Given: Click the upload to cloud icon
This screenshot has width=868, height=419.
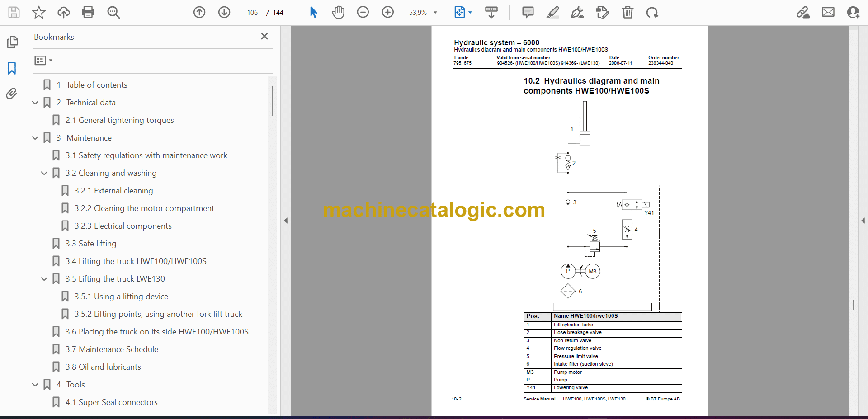Looking at the screenshot, I should pyautogui.click(x=64, y=12).
